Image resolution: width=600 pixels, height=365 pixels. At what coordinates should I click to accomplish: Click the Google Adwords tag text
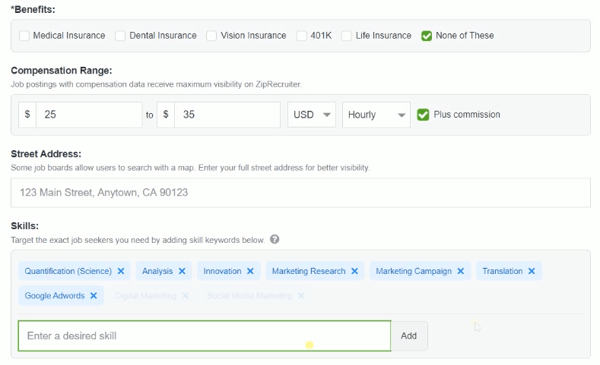[54, 296]
